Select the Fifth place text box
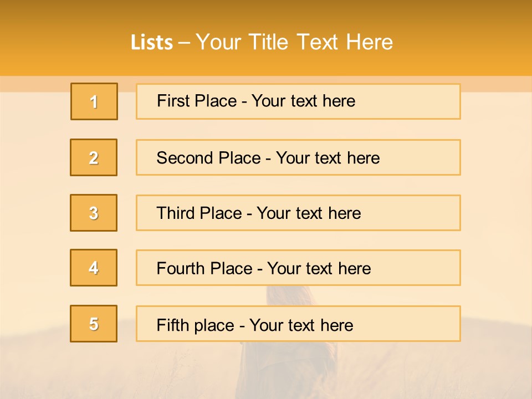This screenshot has height=399, width=532. click(x=298, y=324)
